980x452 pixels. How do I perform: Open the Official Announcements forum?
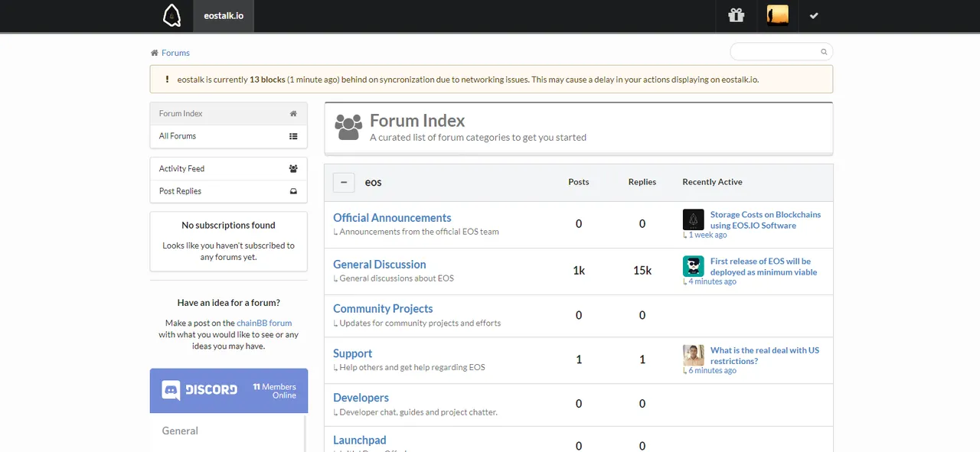[x=392, y=218]
